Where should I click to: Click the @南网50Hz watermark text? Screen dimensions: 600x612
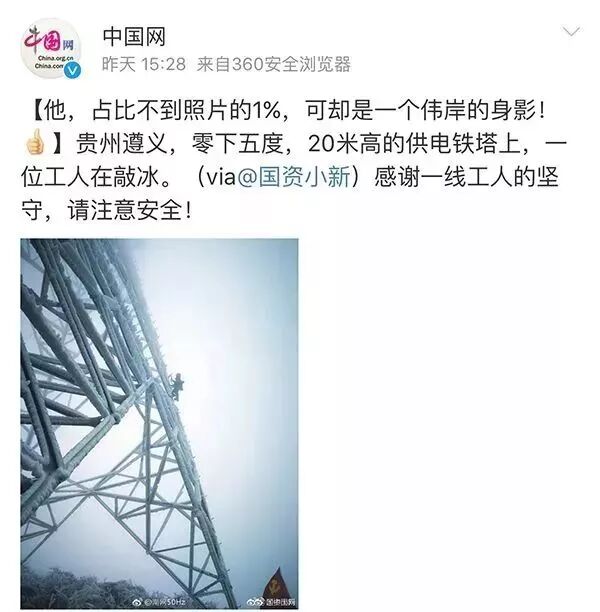165,602
